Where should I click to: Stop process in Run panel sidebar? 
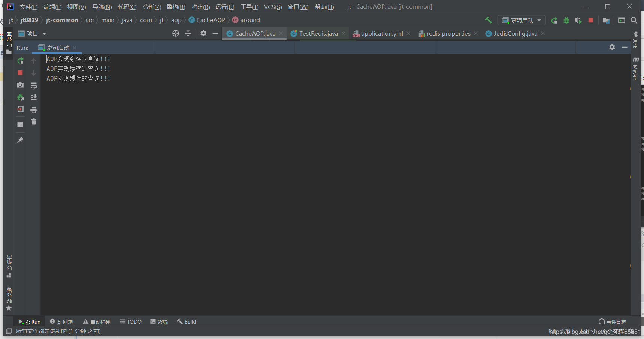coord(20,73)
